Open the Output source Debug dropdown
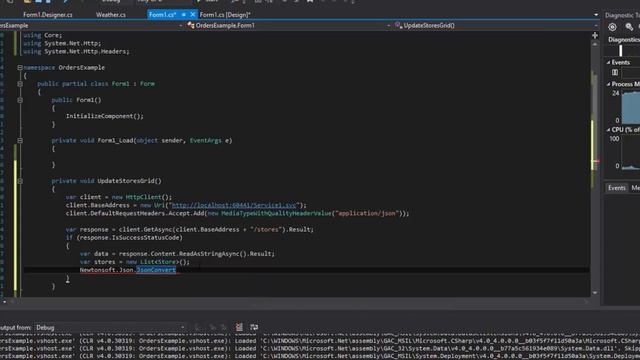The image size is (640, 360). click(110, 327)
